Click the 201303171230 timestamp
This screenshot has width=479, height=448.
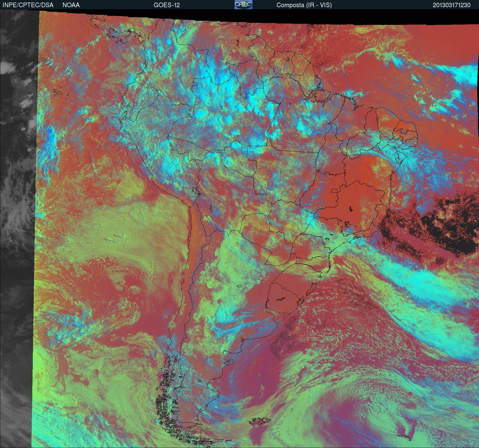click(452, 5)
